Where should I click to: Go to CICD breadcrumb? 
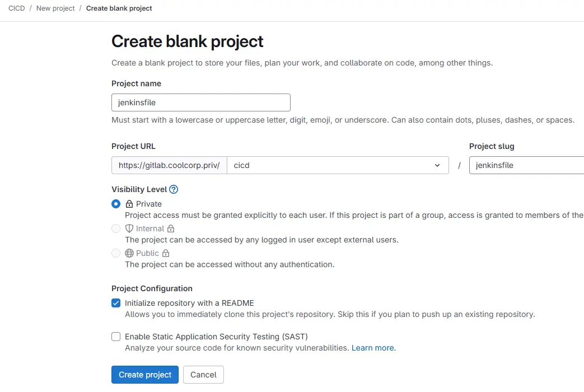coord(17,8)
